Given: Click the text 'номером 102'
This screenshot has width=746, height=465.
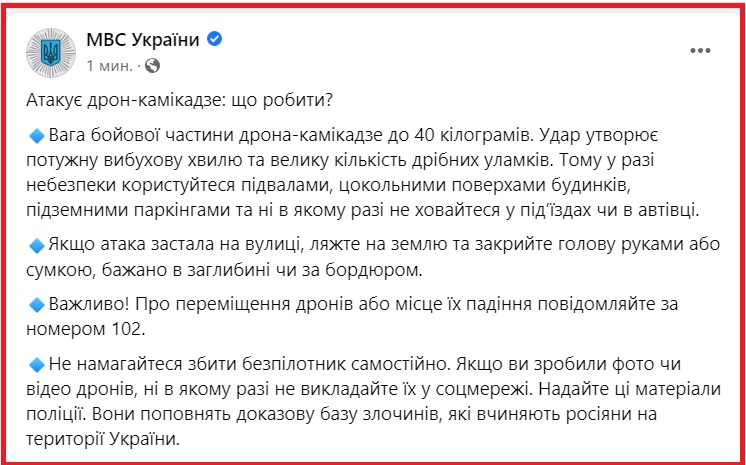Looking at the screenshot, I should 85,329.
